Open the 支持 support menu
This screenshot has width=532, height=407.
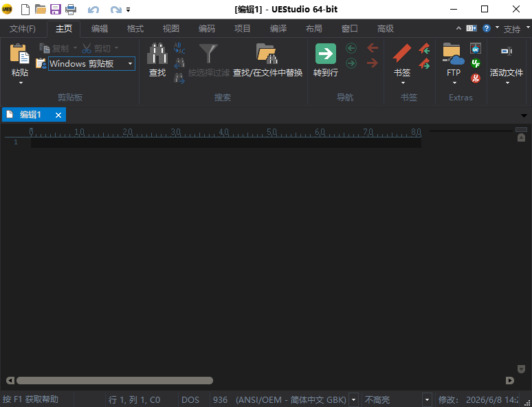(511, 29)
